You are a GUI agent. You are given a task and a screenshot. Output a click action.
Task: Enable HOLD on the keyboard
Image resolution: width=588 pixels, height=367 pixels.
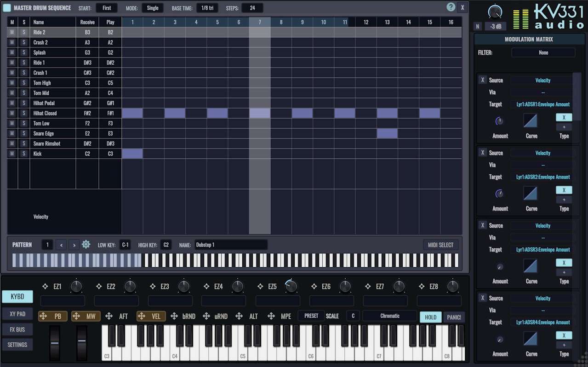430,317
